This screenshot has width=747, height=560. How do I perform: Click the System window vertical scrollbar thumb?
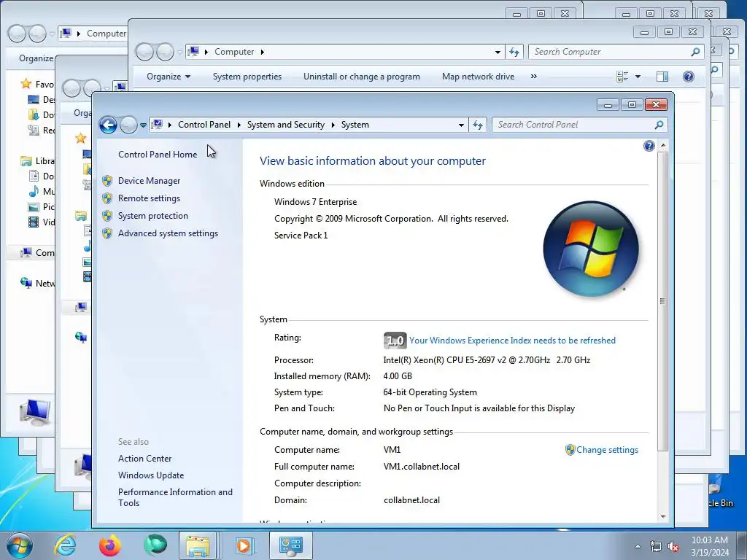(x=662, y=301)
